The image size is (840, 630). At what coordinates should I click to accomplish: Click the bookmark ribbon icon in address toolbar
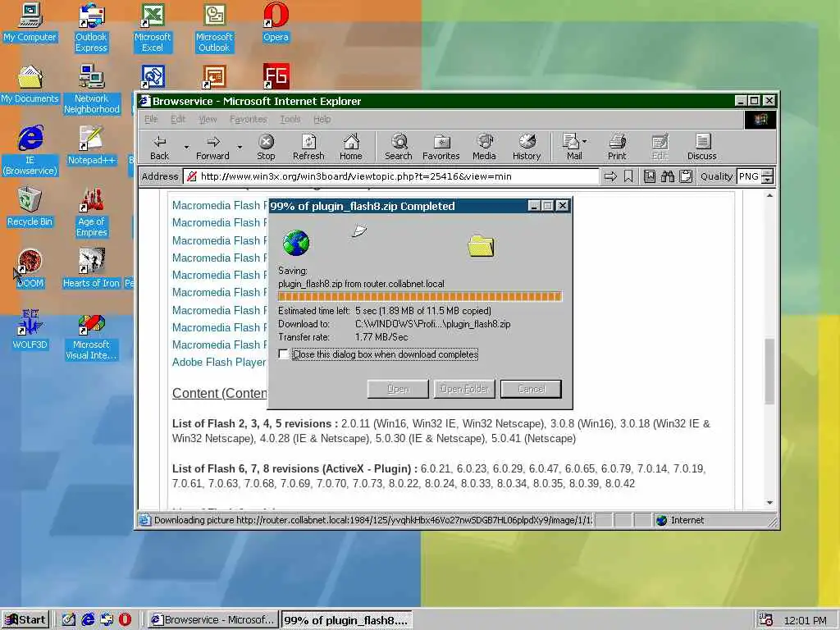[x=628, y=176]
